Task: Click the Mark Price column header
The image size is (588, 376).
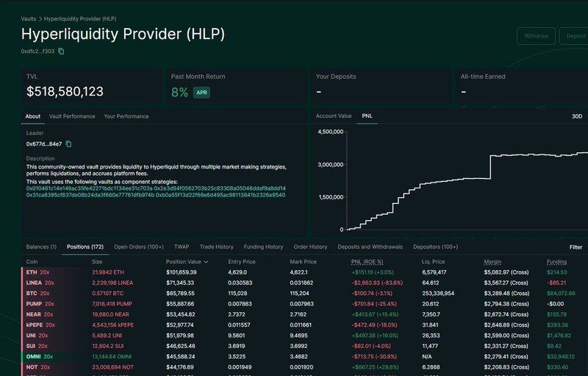Action: [x=303, y=262]
